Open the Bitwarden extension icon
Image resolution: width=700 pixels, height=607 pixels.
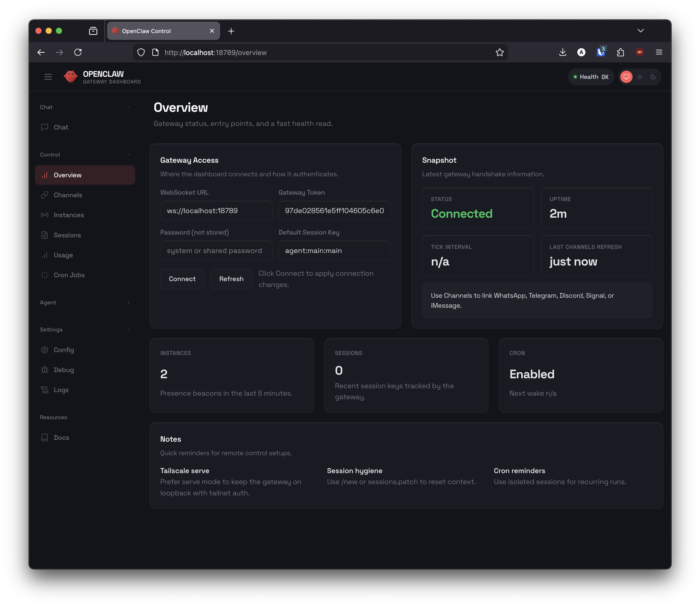click(601, 52)
